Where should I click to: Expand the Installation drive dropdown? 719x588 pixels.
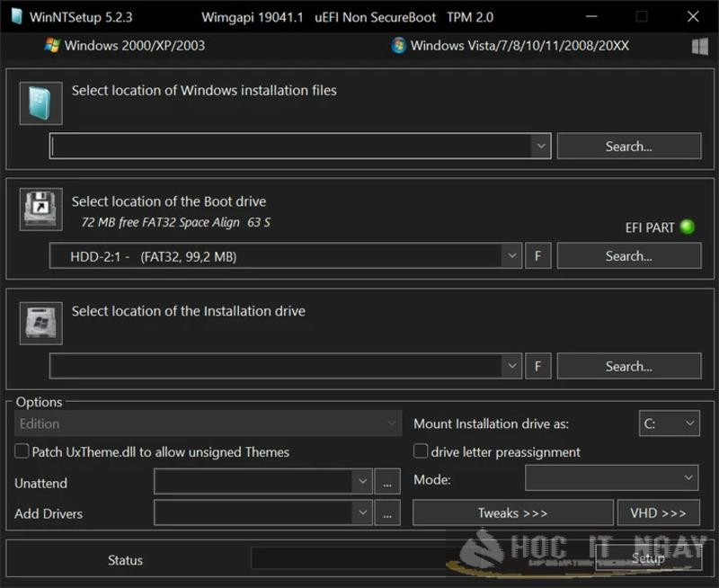tap(511, 366)
